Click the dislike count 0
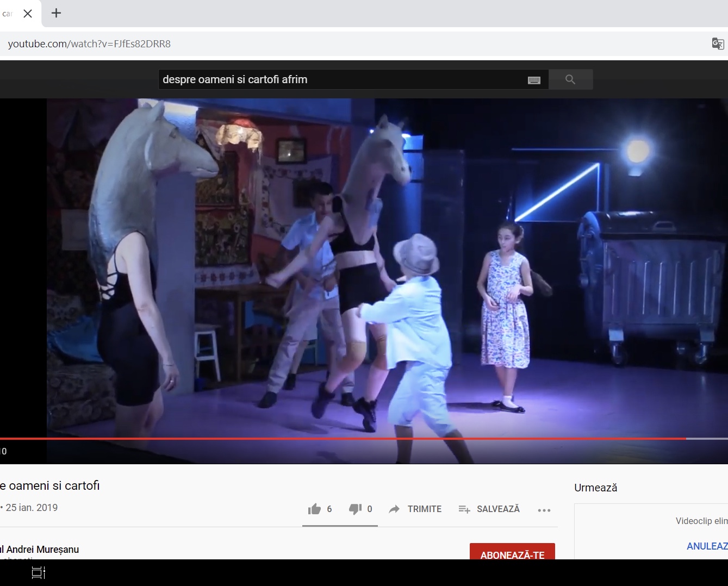728x586 pixels. coord(370,509)
